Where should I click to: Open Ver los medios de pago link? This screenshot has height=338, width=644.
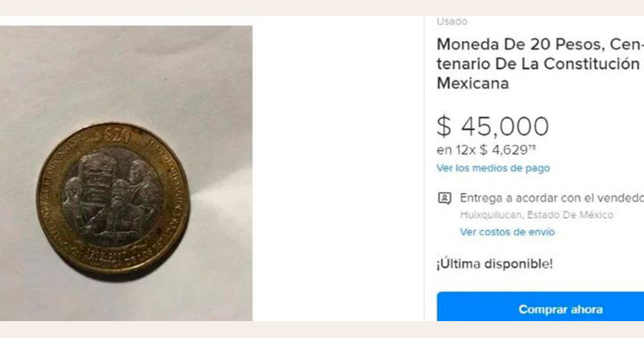(493, 168)
